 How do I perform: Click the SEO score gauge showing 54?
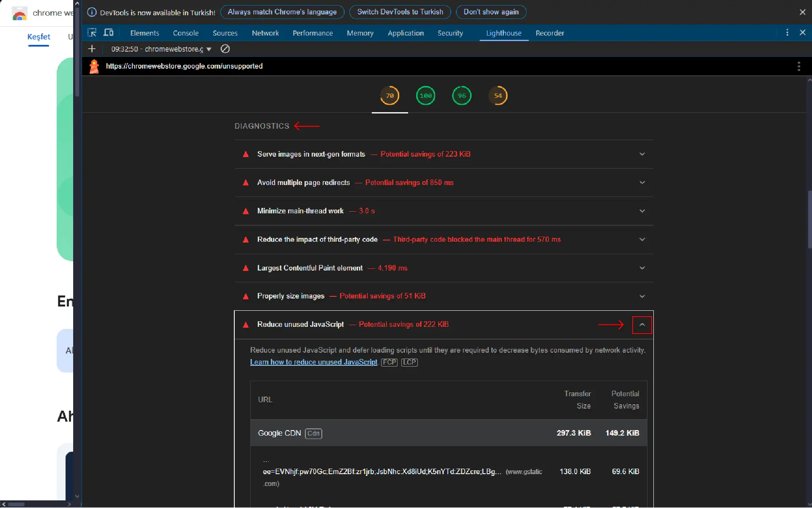498,96
